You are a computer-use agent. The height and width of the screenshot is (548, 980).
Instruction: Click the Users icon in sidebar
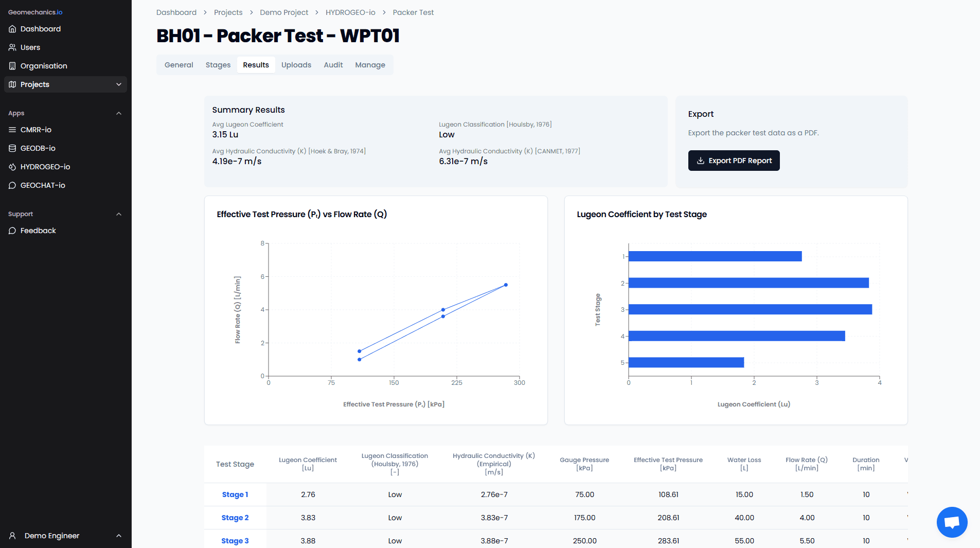coord(12,47)
